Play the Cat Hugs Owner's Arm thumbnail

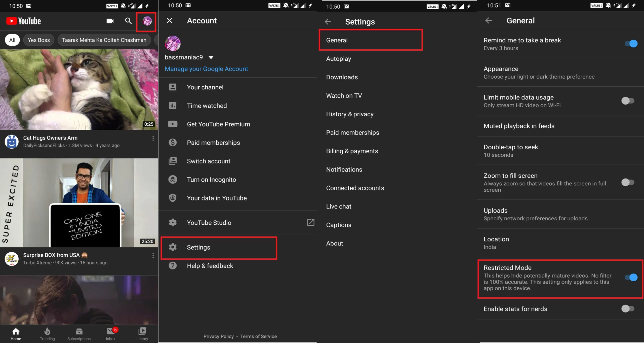tap(79, 89)
